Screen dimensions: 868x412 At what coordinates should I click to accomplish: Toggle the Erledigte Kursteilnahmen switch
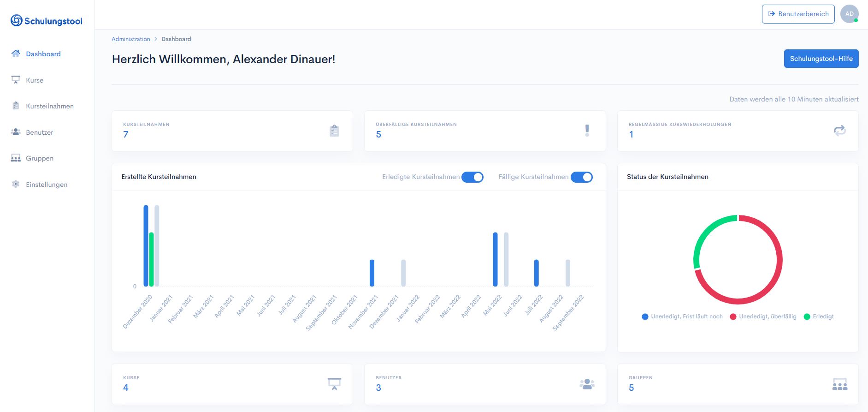[472, 177]
